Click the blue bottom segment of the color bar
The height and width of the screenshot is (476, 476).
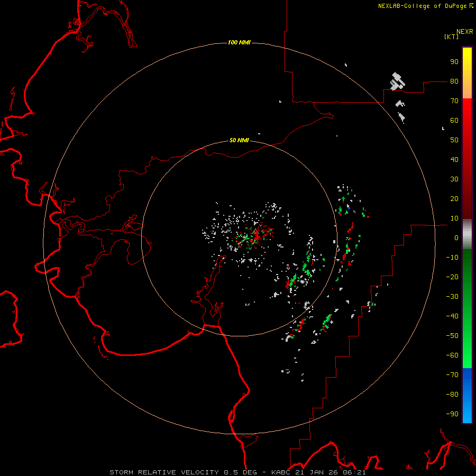[467, 396]
